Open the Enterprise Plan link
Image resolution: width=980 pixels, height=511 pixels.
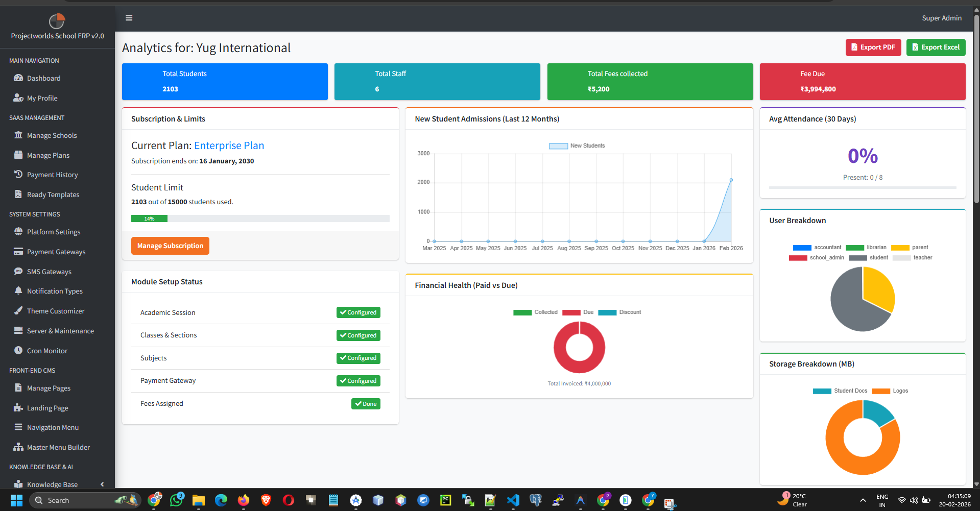point(228,145)
